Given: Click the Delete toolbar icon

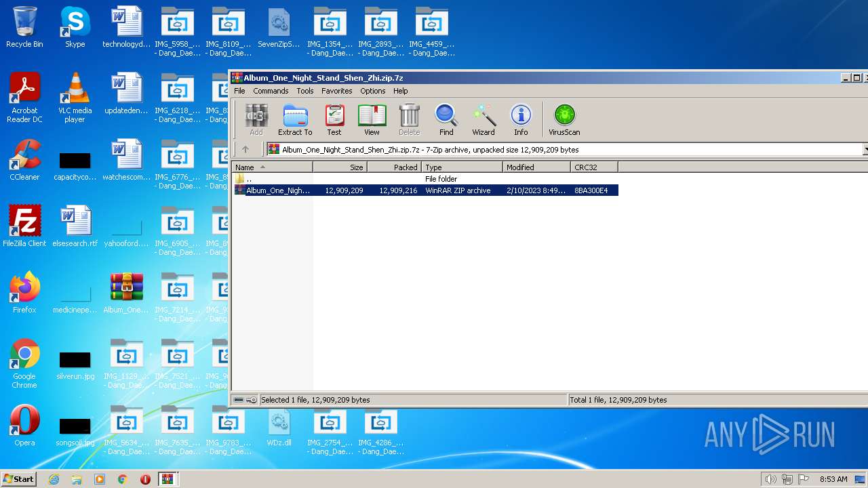Looking at the screenshot, I should point(409,120).
